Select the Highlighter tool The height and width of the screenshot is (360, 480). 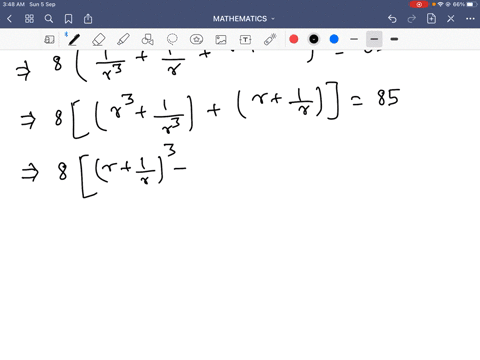[123, 39]
